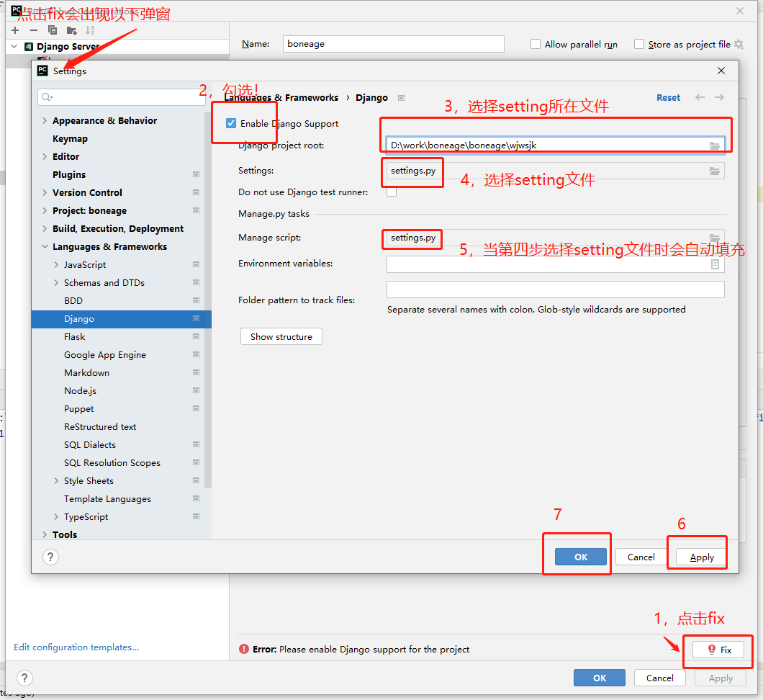Click Cancel in the Settings dialog

[641, 557]
